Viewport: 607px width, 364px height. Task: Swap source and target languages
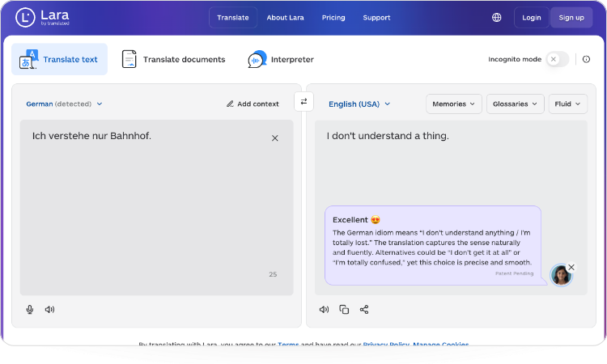[303, 101]
